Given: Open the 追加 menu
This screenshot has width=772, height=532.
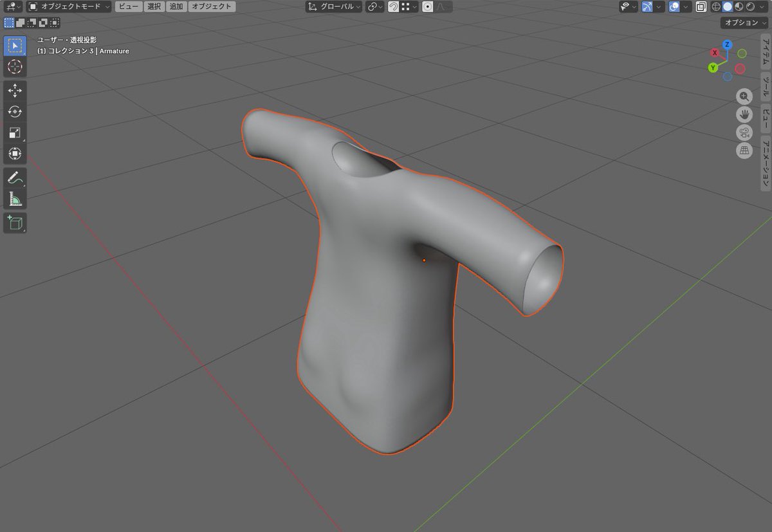Looking at the screenshot, I should point(176,6).
